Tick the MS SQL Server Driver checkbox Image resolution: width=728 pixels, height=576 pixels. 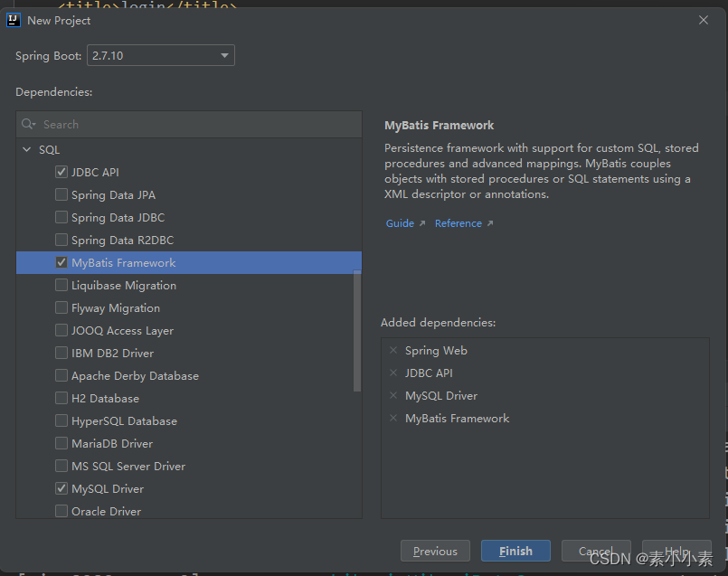(61, 466)
